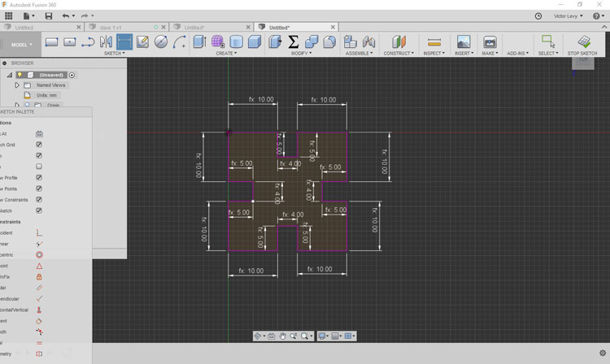Click the Box primitive icon

255,41
